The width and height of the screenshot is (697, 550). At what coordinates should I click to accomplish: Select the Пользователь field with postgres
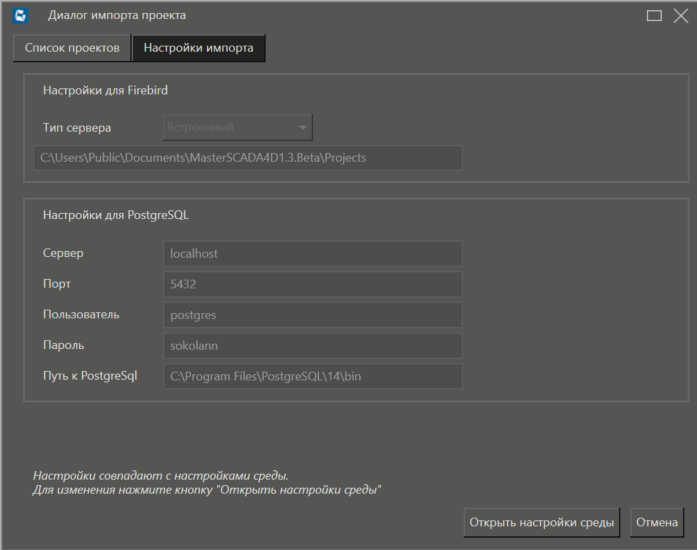[312, 315]
